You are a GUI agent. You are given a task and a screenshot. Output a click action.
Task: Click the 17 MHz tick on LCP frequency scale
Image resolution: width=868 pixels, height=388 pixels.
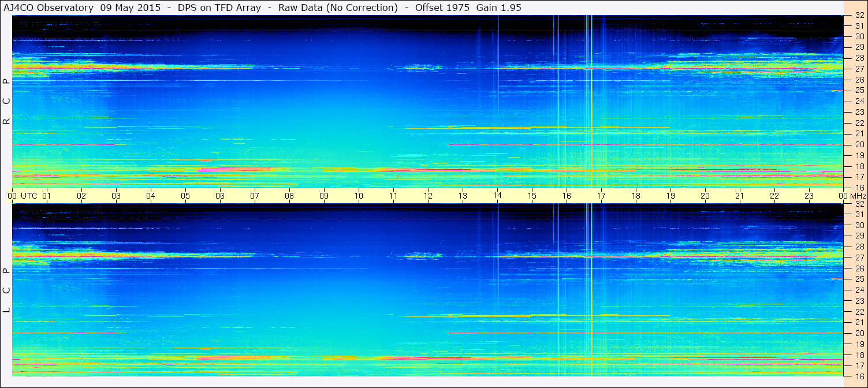click(859, 365)
